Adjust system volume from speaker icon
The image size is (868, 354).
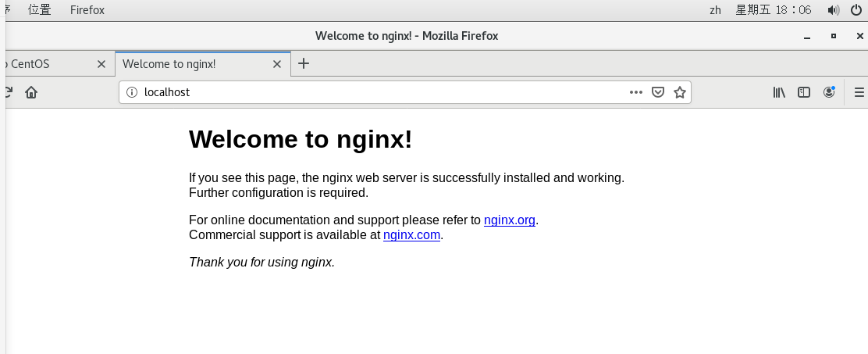[x=833, y=10]
